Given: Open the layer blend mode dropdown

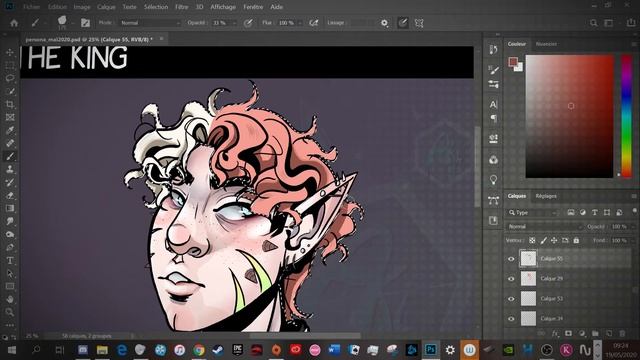Looking at the screenshot, I should click(544, 227).
